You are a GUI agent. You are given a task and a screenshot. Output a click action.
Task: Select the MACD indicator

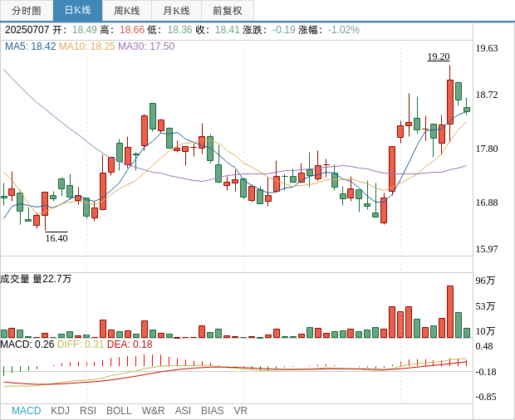click(x=27, y=411)
